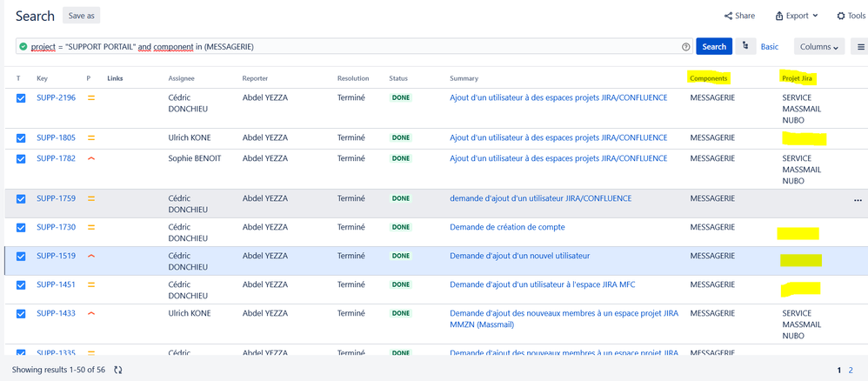Open the Tools gear menu
This screenshot has width=868, height=381.
click(851, 16)
